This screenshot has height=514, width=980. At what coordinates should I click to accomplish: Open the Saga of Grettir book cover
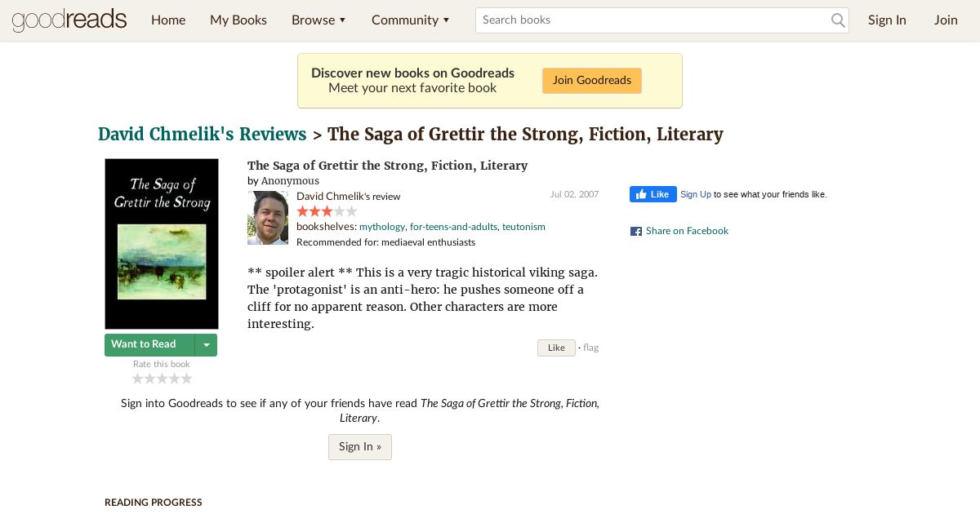pos(162,243)
